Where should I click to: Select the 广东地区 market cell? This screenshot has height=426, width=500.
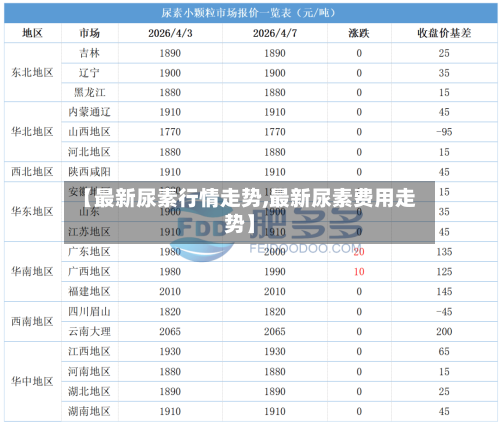click(89, 252)
